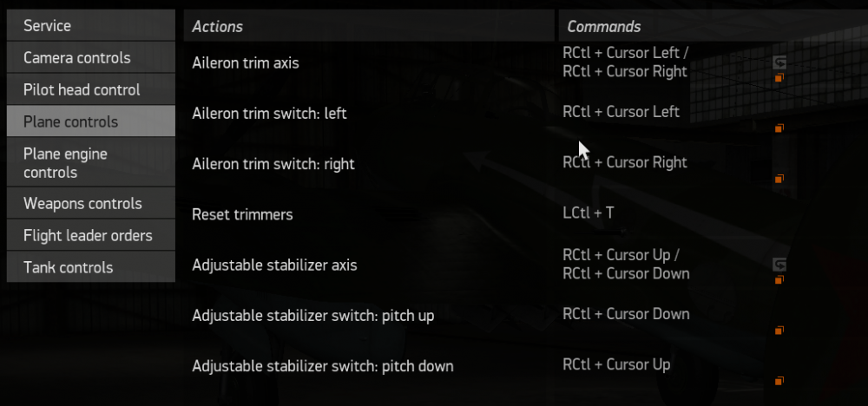Click grey arrow icon for Aileron trim axis
The width and height of the screenshot is (868, 406).
coord(779,62)
